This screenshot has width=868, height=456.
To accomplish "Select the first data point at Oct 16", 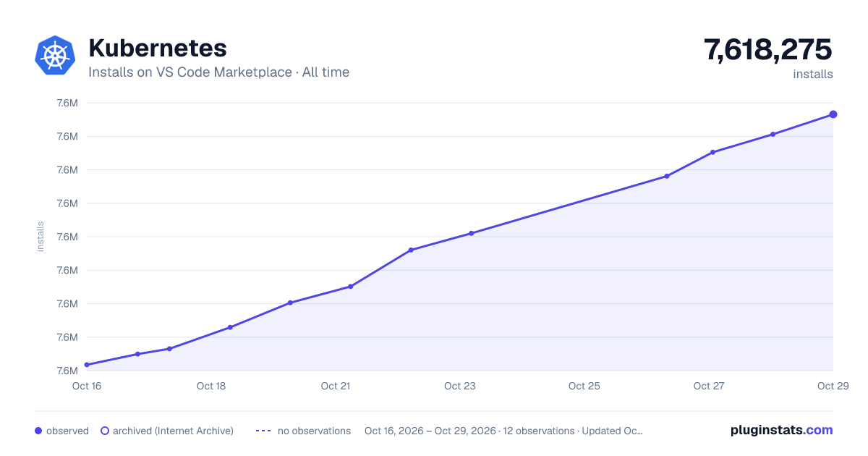I will (87, 365).
